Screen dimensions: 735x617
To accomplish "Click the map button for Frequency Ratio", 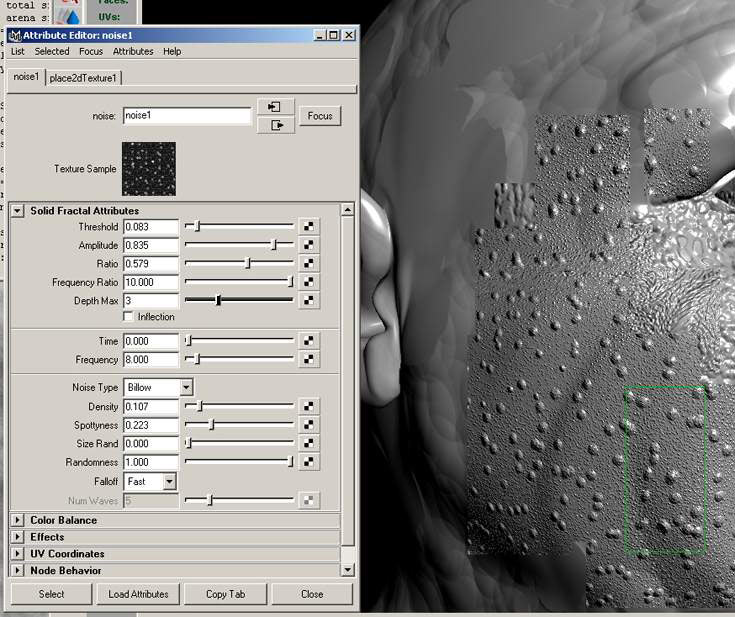I will tap(309, 283).
